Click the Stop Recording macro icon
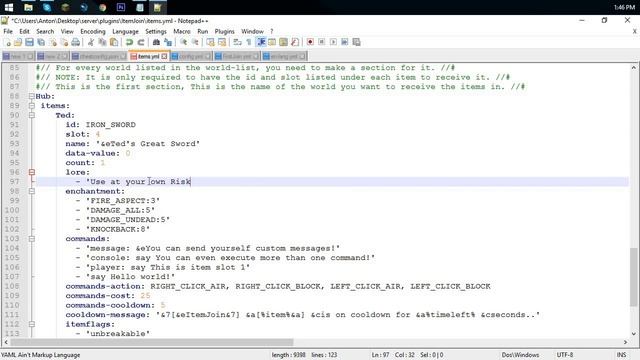 pos(322,42)
